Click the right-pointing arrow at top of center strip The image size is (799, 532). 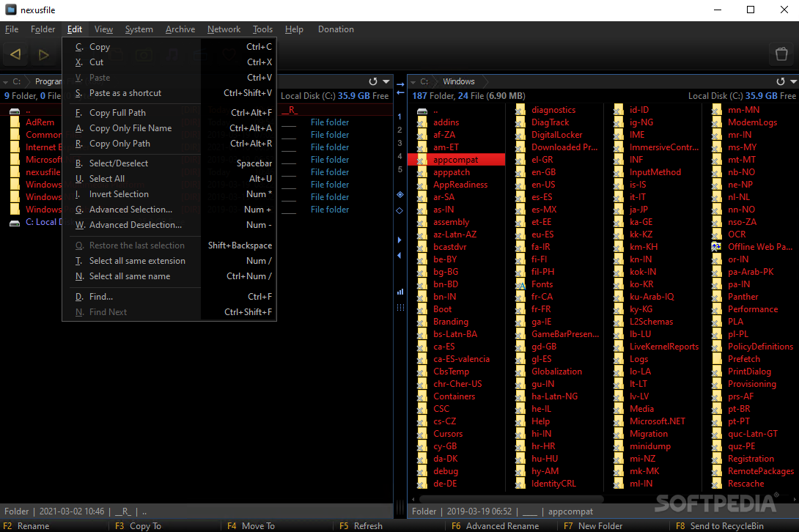click(x=400, y=84)
